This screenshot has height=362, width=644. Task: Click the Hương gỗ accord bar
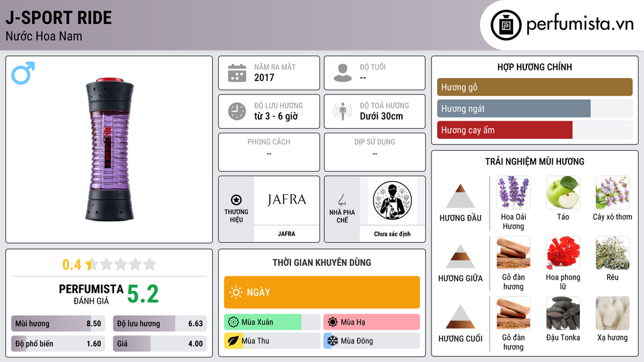click(x=535, y=87)
